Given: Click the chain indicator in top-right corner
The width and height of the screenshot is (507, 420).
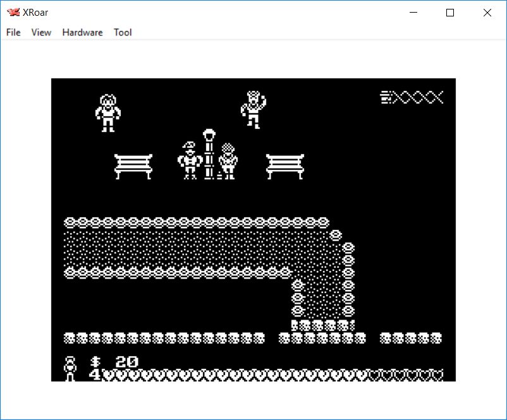Looking at the screenshot, I should pyautogui.click(x=412, y=97).
